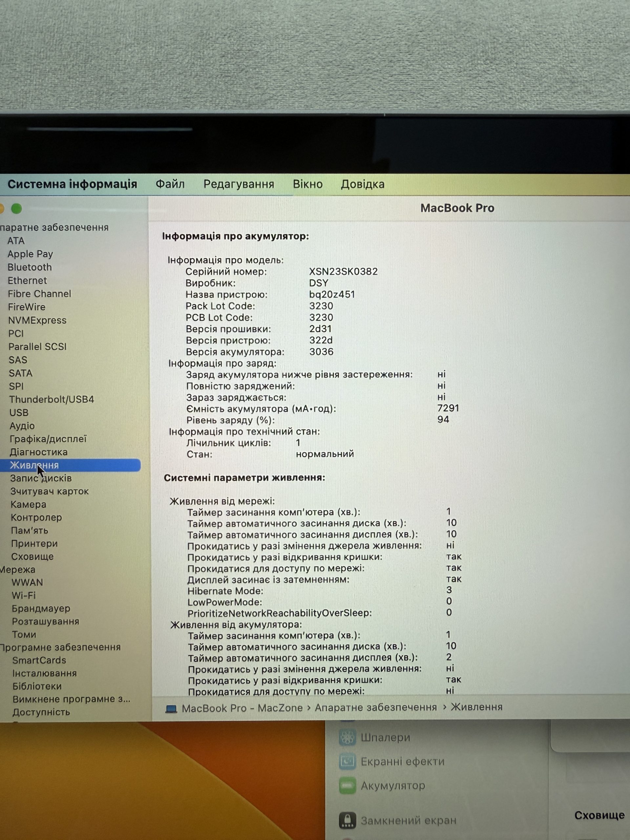630x840 pixels.
Task: Select Thunderbolt/USB4 in the sidebar
Action: point(52,400)
